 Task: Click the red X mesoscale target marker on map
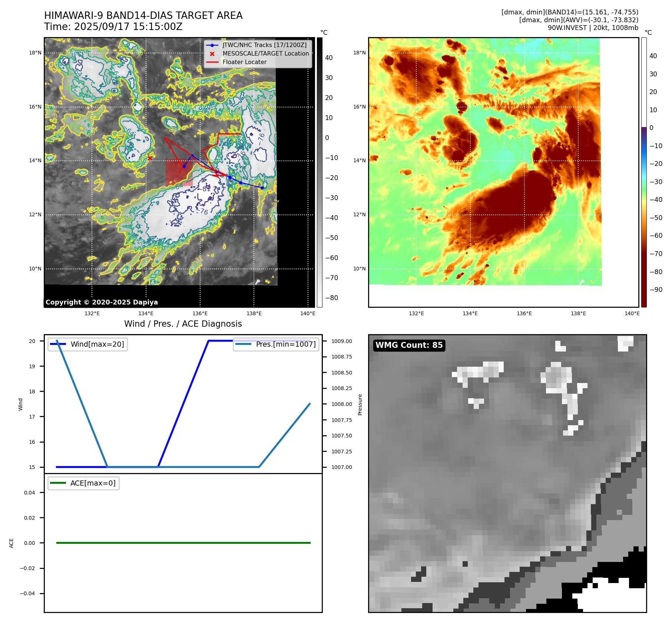coord(150,158)
